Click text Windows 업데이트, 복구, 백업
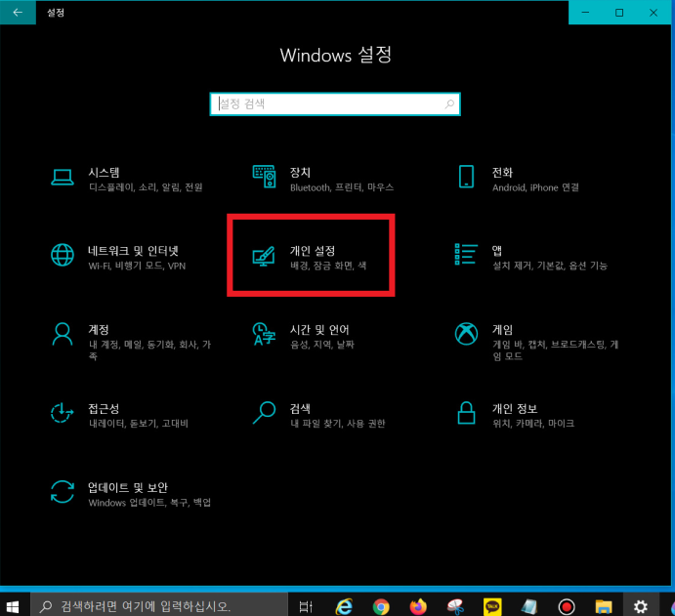The image size is (675, 616). 149,502
